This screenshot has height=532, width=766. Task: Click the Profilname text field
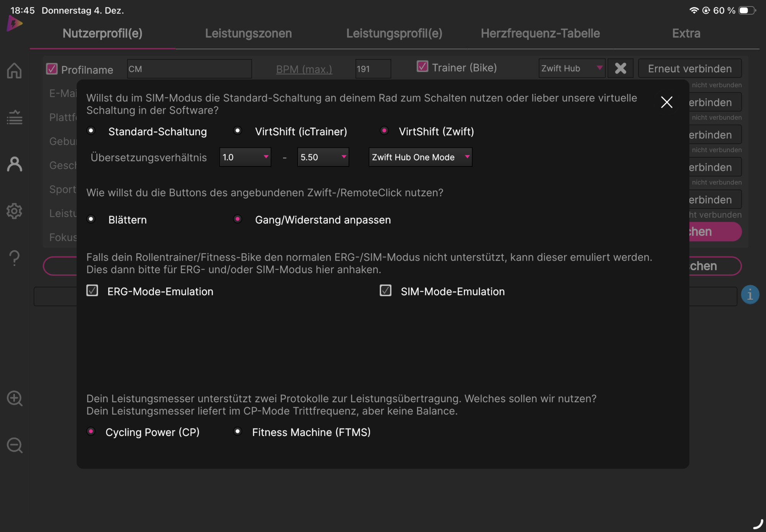pos(189,69)
